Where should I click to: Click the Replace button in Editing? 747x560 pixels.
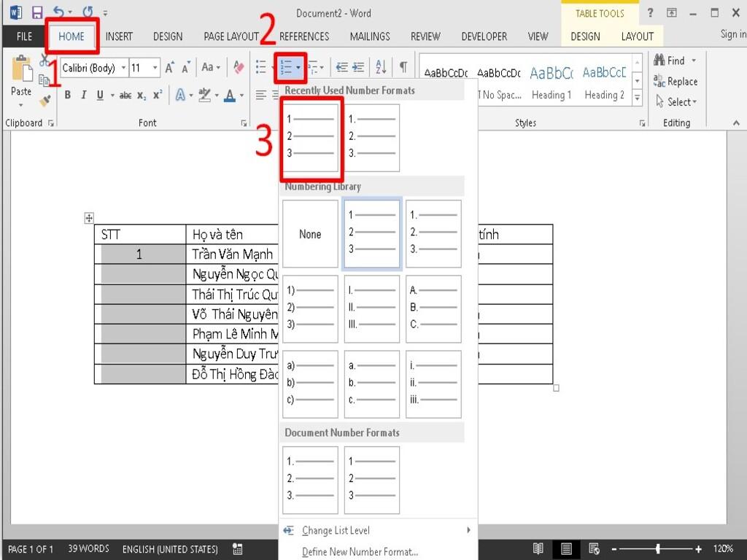[x=676, y=82]
